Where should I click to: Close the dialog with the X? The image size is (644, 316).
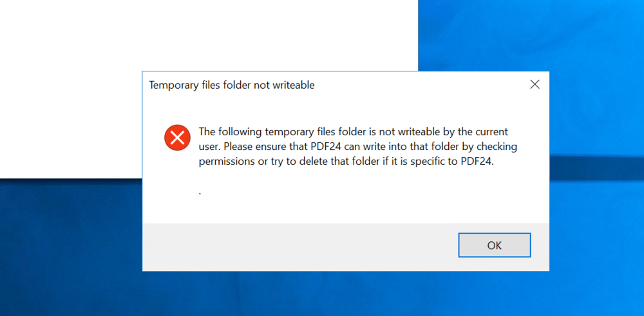click(x=535, y=84)
